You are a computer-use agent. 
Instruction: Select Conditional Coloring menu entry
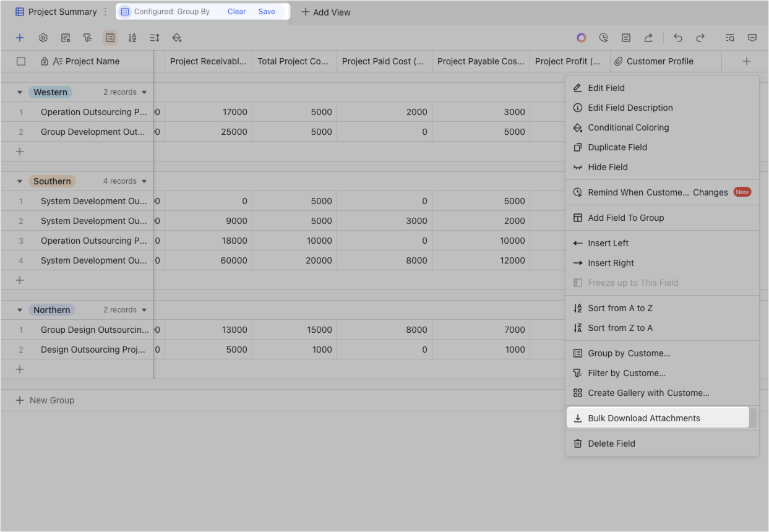click(x=662, y=127)
